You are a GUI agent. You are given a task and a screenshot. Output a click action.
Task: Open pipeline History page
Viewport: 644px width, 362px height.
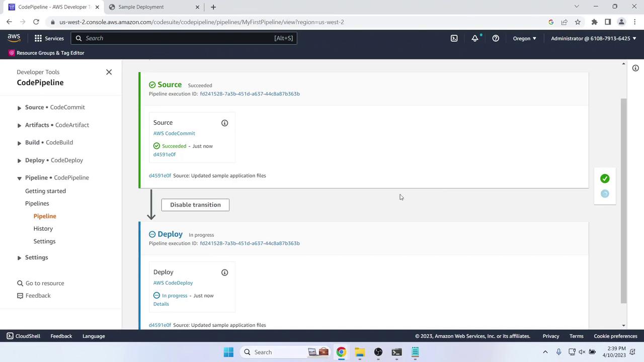(x=43, y=229)
